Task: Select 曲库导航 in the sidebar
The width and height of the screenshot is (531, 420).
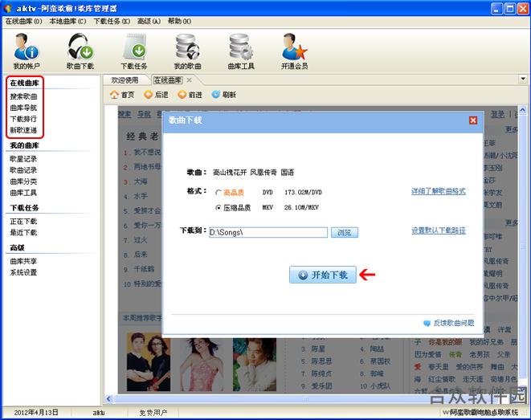Action: coord(23,108)
